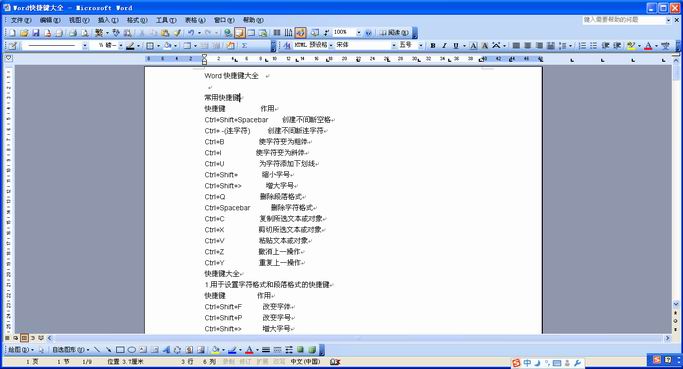Open 3-D Style options on Drawing toolbar
The image size is (683, 369).
tap(312, 350)
